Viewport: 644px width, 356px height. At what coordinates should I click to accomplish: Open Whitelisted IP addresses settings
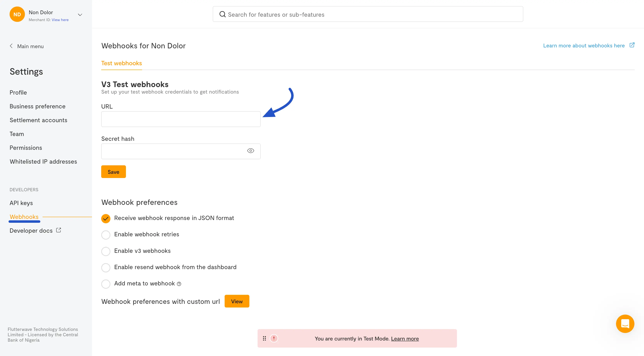pos(43,162)
